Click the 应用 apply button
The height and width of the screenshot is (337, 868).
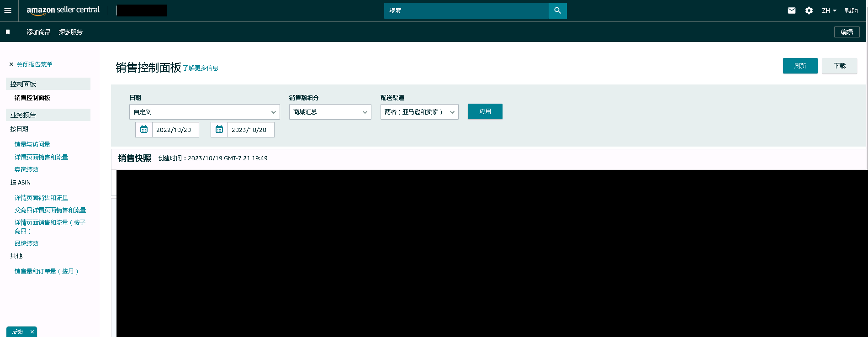(485, 111)
